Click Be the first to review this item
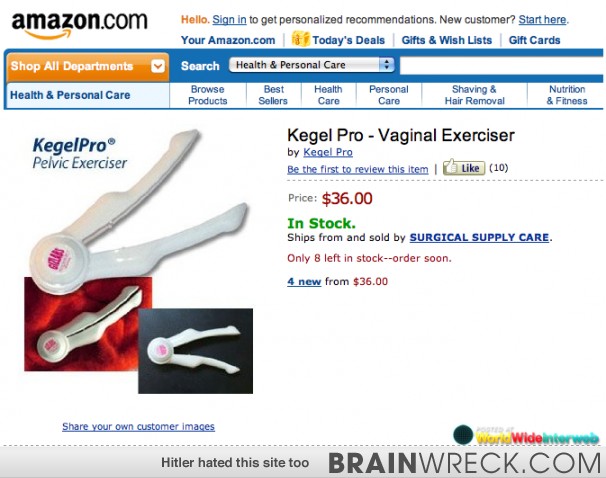Image resolution: width=606 pixels, height=478 pixels. point(357,169)
